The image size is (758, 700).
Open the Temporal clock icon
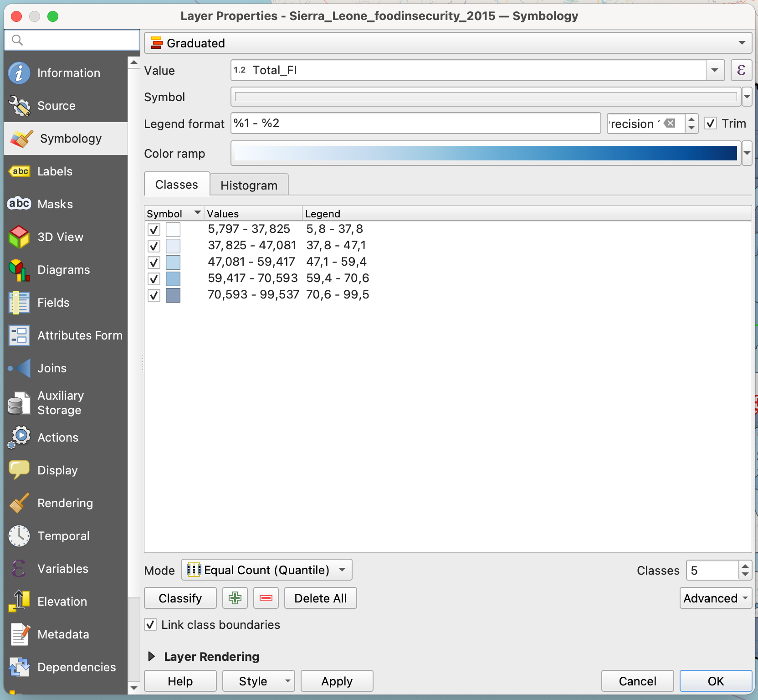(x=19, y=536)
